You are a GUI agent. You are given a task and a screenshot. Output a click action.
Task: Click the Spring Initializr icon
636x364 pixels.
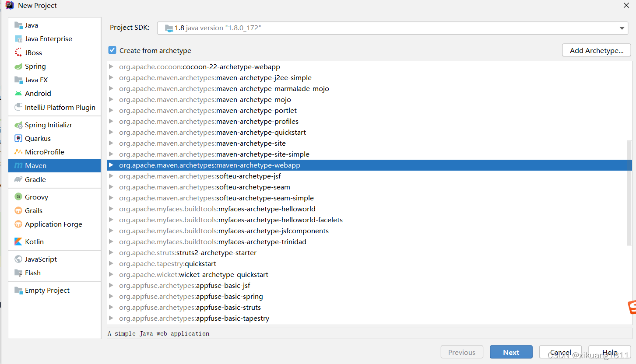click(x=18, y=125)
